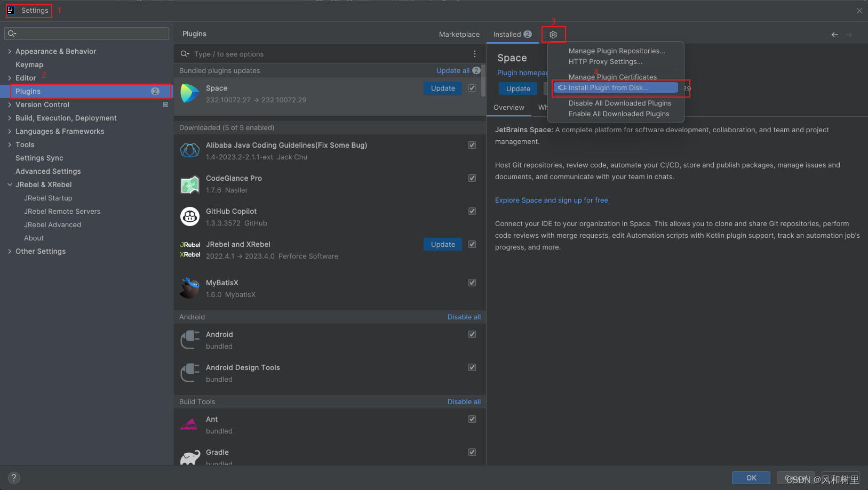Navigate back with the left arrow
The width and height of the screenshot is (868, 490).
(834, 35)
